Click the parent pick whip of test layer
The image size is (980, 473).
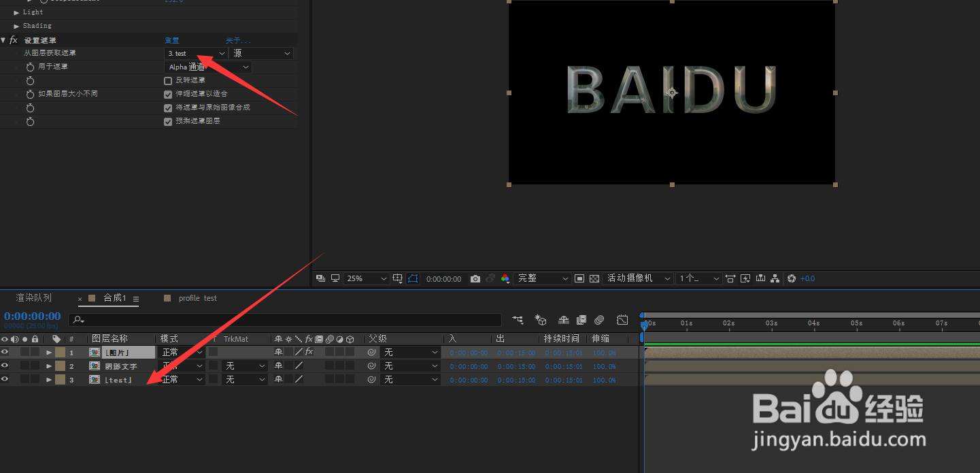pyautogui.click(x=371, y=379)
